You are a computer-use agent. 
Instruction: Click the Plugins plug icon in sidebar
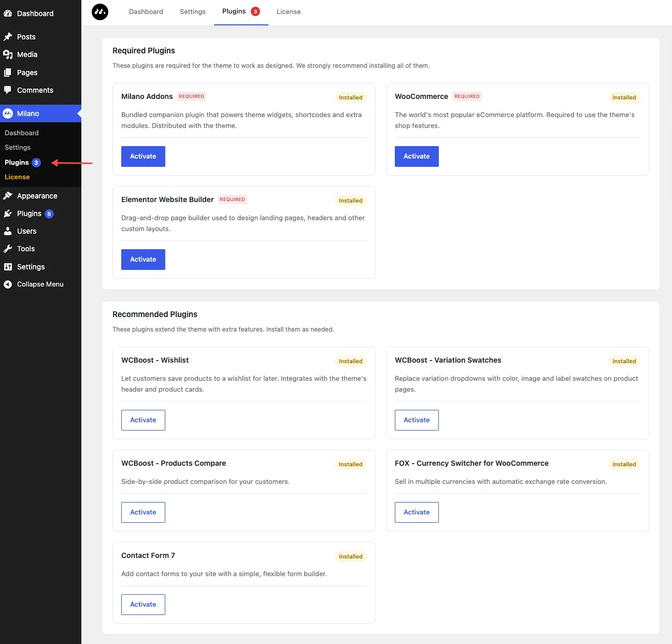(x=8, y=213)
